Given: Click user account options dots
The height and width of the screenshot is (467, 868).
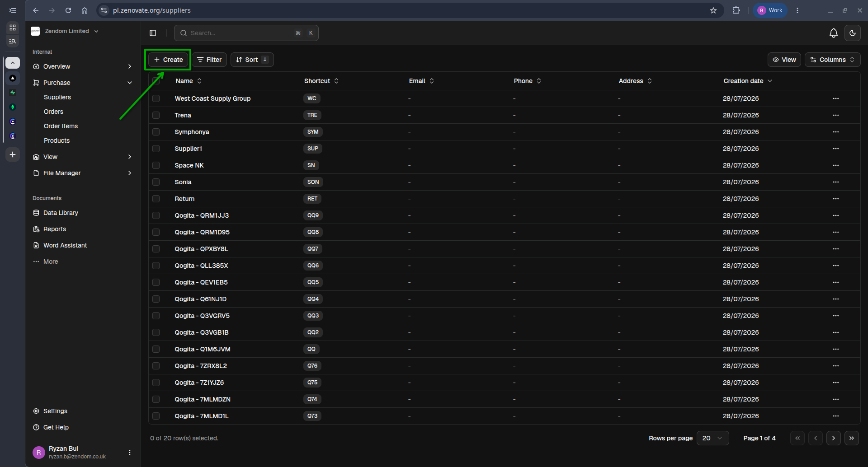Looking at the screenshot, I should coord(130,453).
